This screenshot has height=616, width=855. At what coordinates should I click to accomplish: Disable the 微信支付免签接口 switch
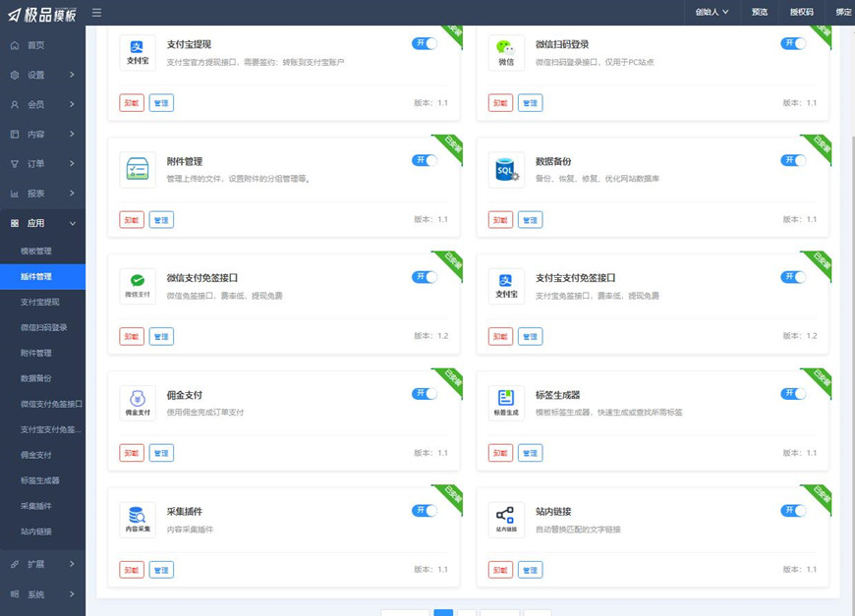pos(425,277)
